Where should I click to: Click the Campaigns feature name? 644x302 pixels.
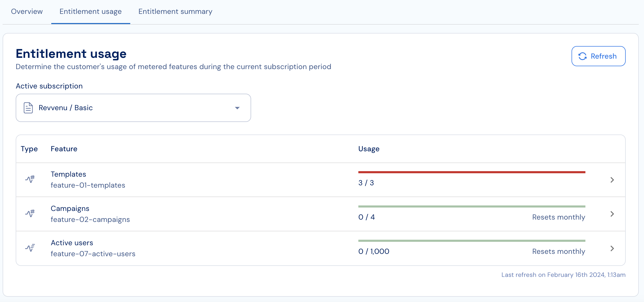(x=70, y=209)
